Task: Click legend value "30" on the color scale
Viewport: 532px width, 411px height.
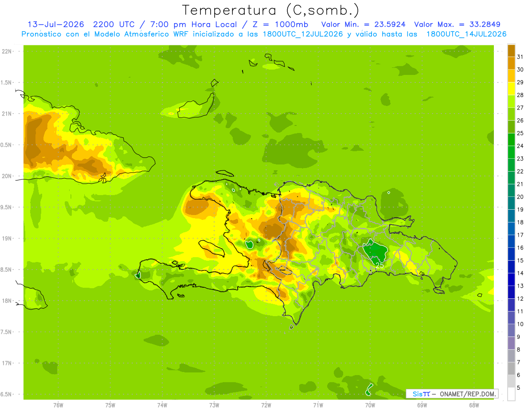Action: (x=520, y=70)
